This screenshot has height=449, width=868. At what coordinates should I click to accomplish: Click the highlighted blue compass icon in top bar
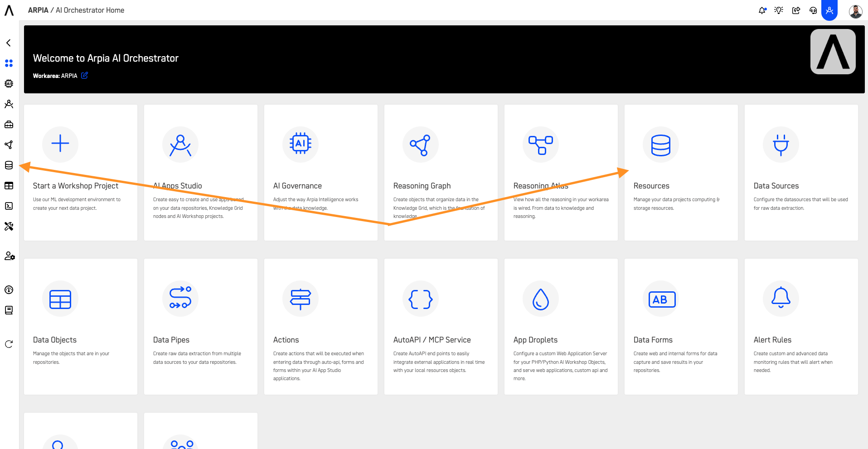click(829, 10)
